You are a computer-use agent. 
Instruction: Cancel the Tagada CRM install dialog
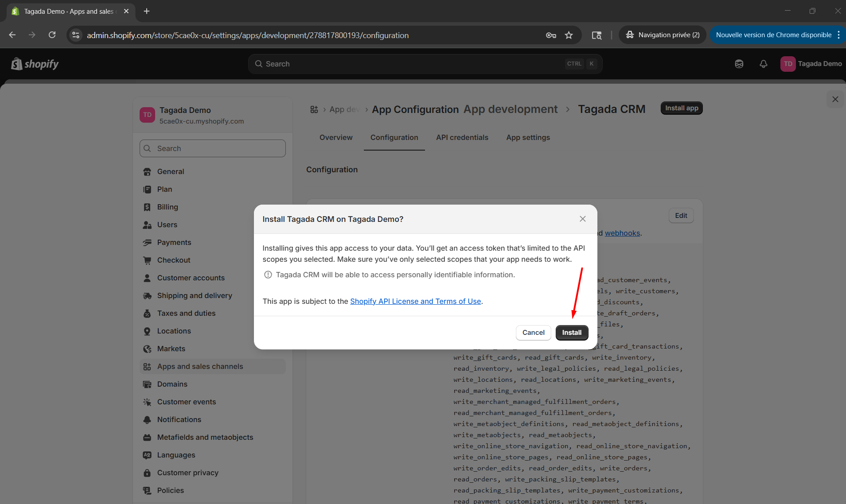[x=533, y=333]
